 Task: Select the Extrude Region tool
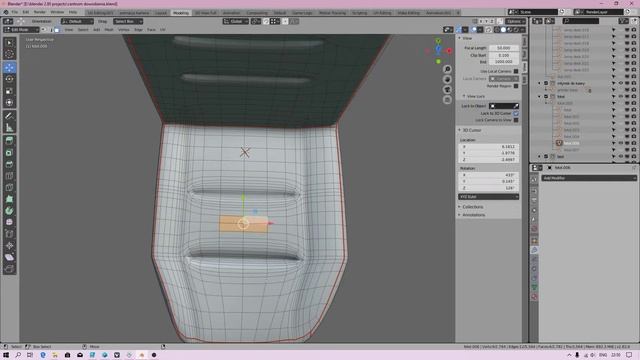click(9, 141)
